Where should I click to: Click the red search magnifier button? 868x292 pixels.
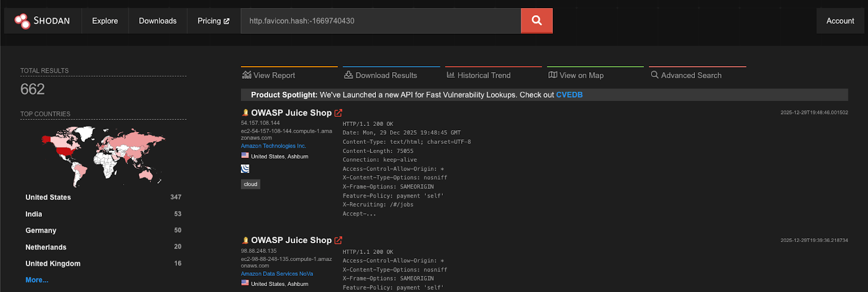[x=537, y=21]
